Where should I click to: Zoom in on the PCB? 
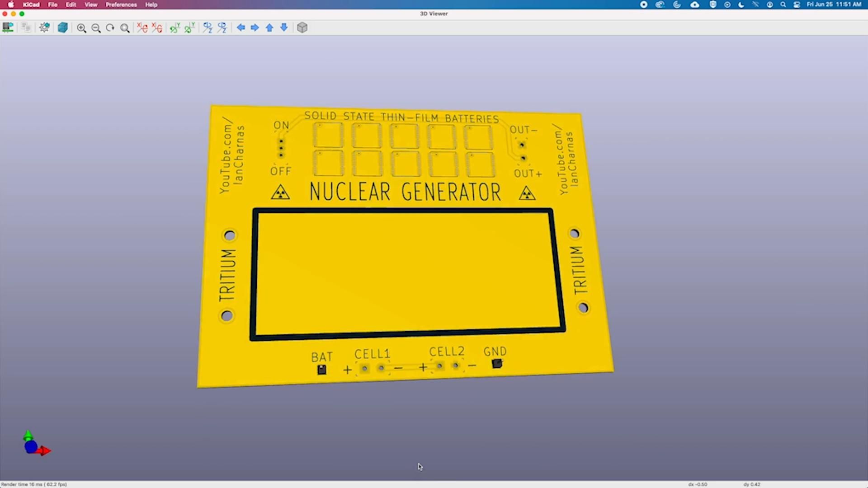82,28
